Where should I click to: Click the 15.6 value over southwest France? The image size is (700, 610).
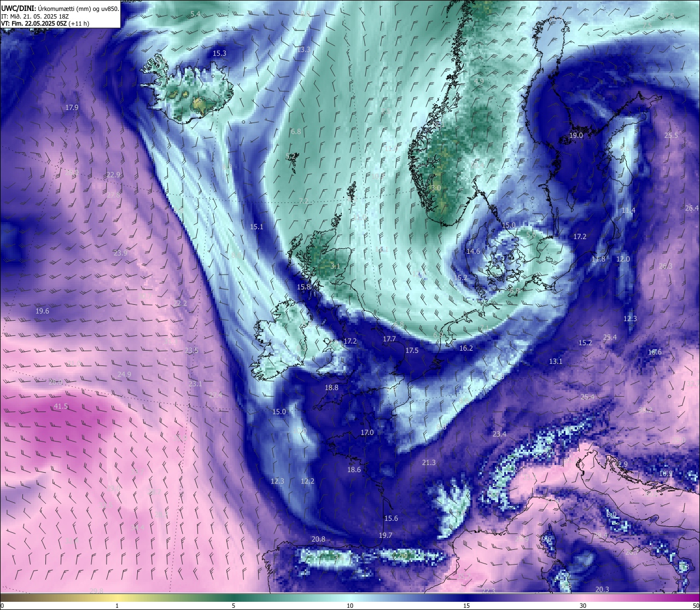click(x=391, y=519)
